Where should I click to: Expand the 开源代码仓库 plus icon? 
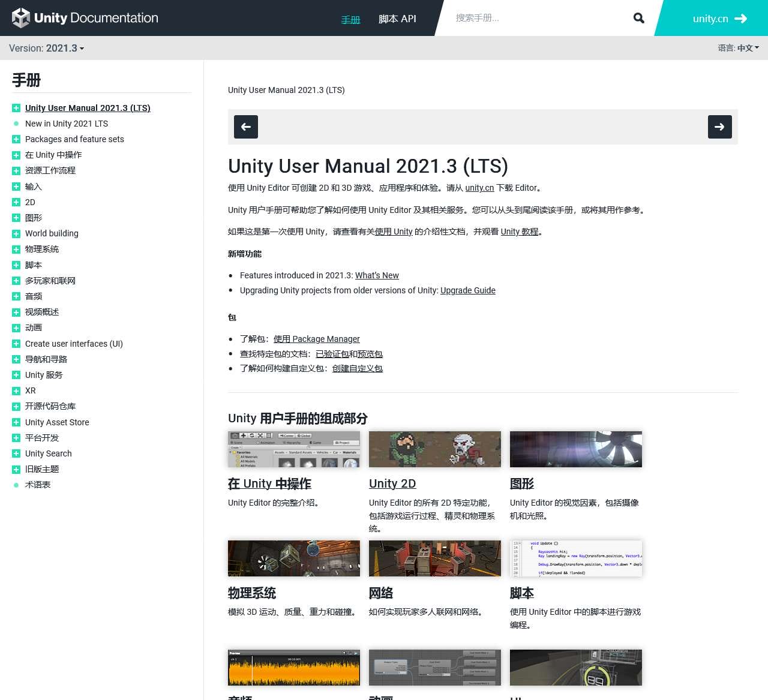pyautogui.click(x=16, y=407)
